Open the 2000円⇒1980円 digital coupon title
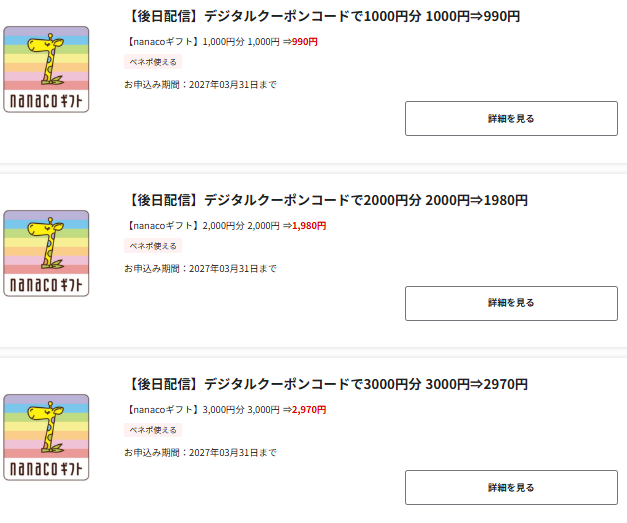 pos(326,200)
